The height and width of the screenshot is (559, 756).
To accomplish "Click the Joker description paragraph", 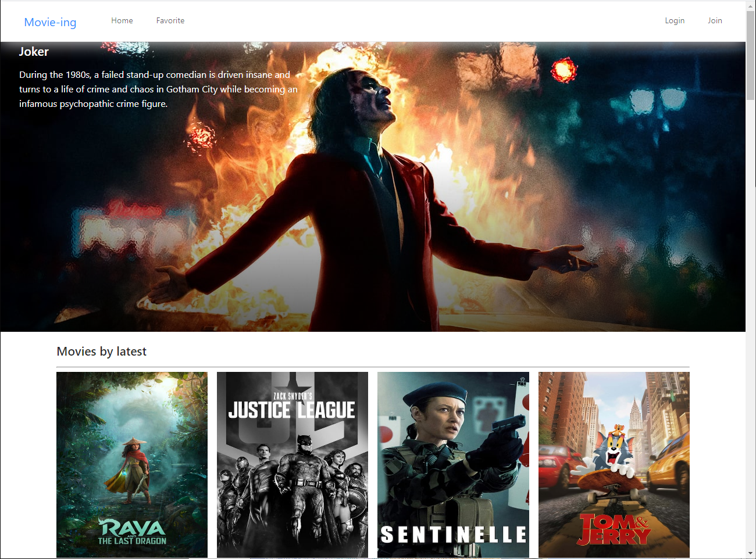I will [158, 89].
